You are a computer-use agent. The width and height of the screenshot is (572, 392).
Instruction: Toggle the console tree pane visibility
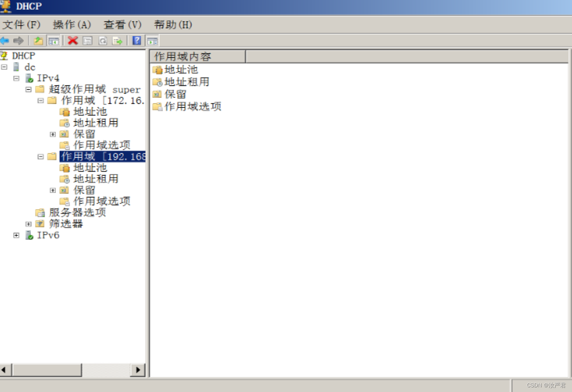coord(54,41)
